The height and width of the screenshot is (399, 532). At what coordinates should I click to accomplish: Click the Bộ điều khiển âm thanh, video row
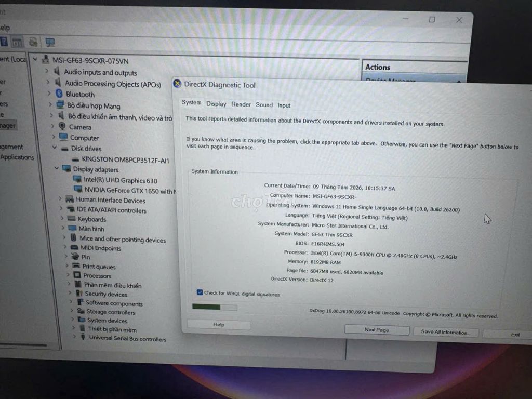pos(120,117)
